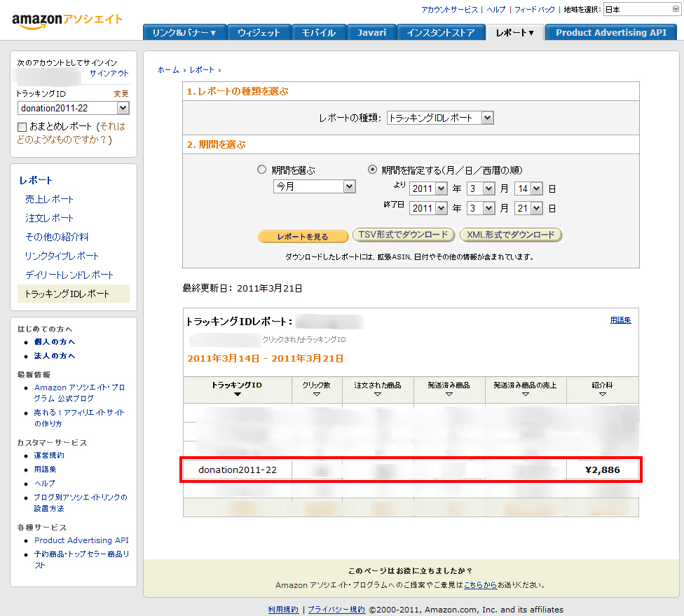Open the end year 2011 dropdown
This screenshot has width=684, height=616.
coord(428,209)
